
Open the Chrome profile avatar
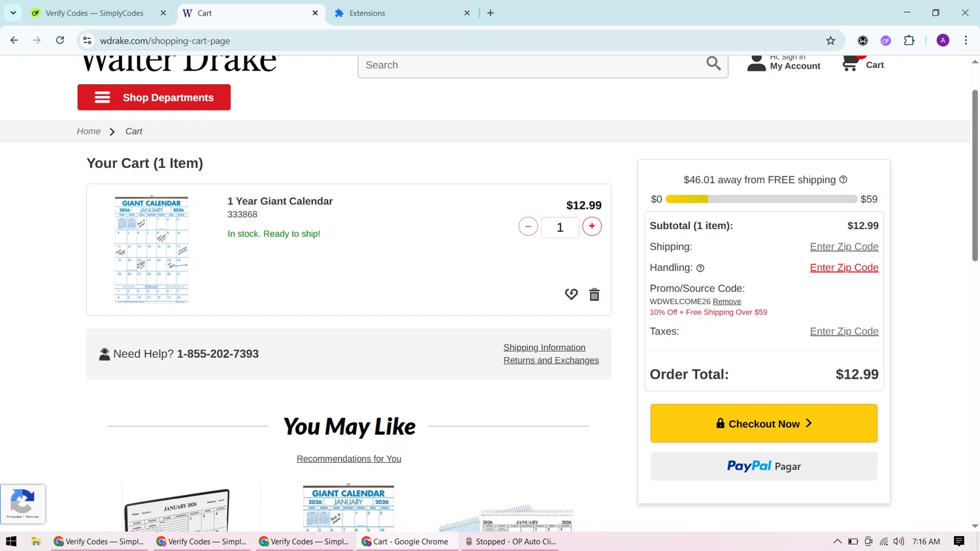(943, 40)
